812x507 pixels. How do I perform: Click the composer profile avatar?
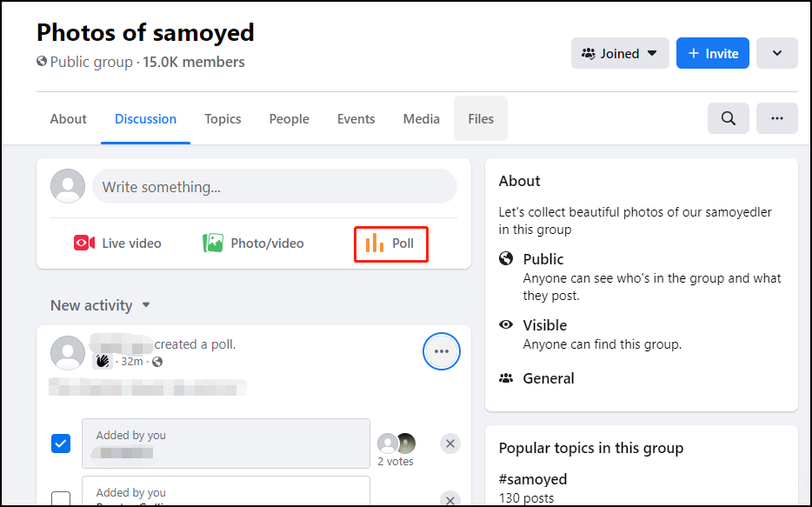[x=68, y=186]
